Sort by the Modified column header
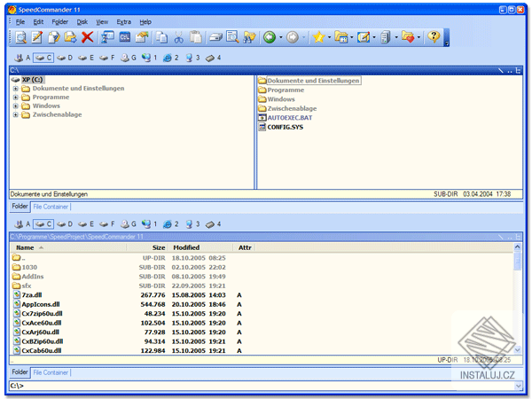532x399 pixels. [x=200, y=247]
